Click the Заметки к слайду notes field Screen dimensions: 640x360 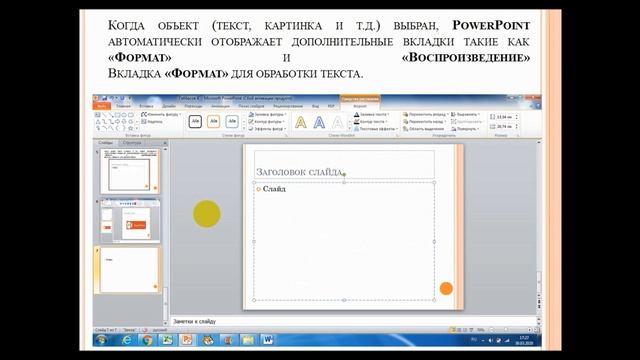[353, 321]
